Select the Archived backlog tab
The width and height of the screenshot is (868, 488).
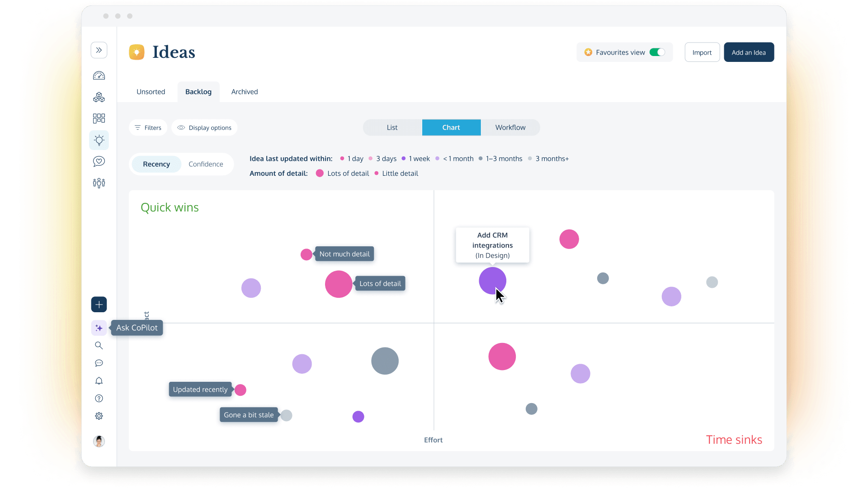click(245, 91)
